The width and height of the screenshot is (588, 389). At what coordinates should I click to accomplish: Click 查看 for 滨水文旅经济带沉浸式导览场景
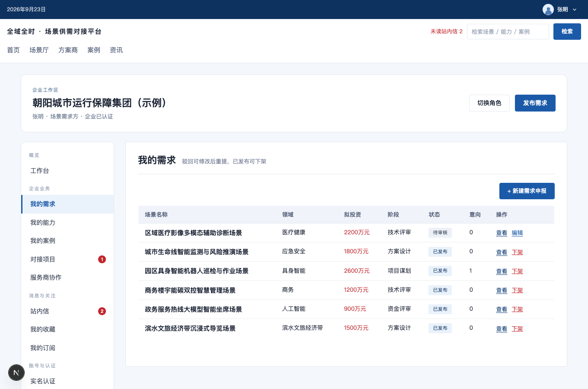(x=502, y=329)
